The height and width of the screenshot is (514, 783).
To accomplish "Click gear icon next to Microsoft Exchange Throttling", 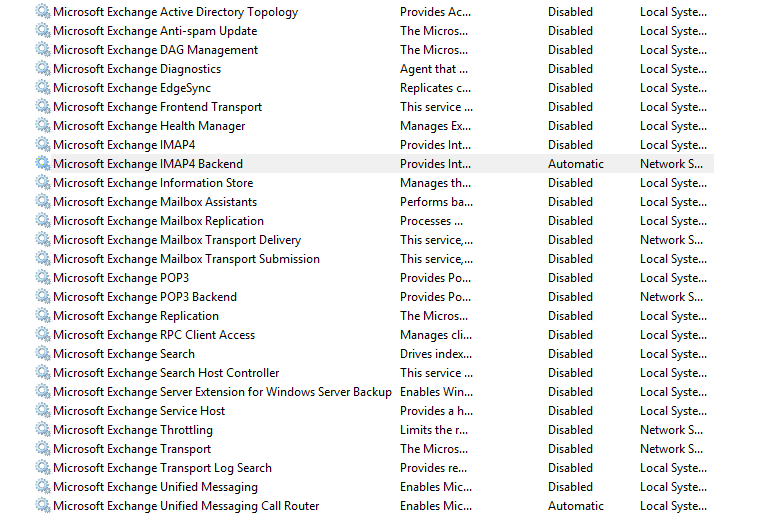I will 42,430.
